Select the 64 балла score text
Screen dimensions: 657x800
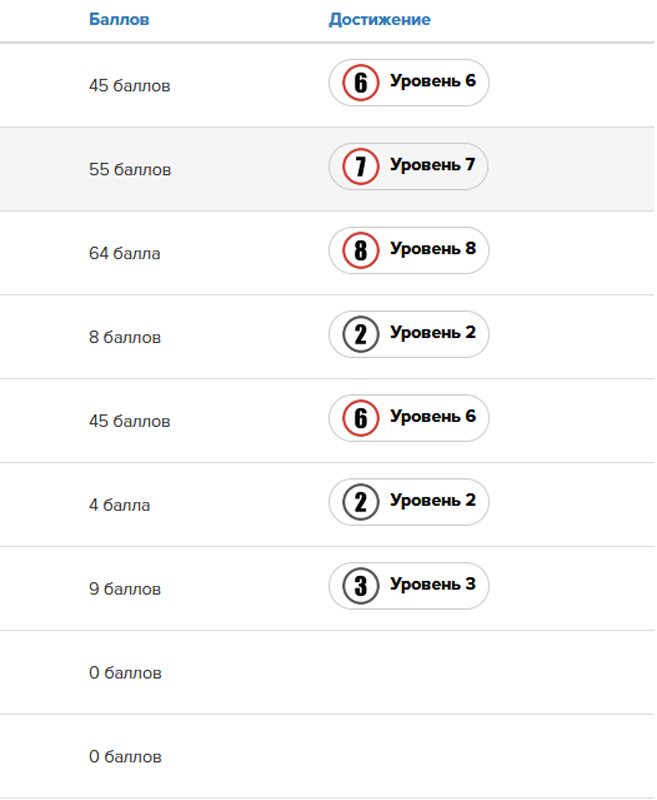124,253
